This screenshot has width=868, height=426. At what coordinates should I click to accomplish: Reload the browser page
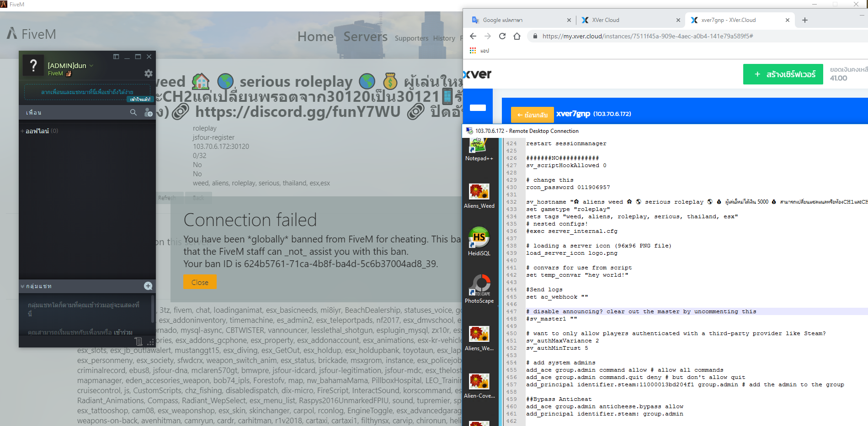coord(502,36)
